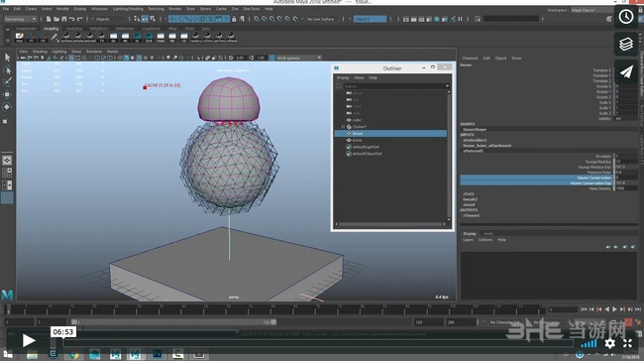Click the Redo arrow icon
Image resolution: width=644 pixels, height=361 pixels.
click(79, 19)
